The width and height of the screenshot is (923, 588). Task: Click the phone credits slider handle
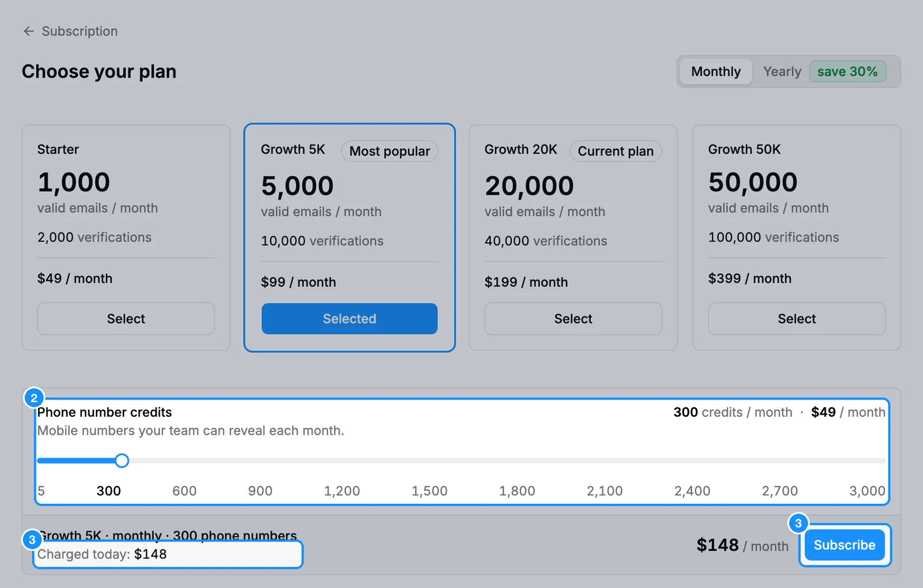[122, 461]
